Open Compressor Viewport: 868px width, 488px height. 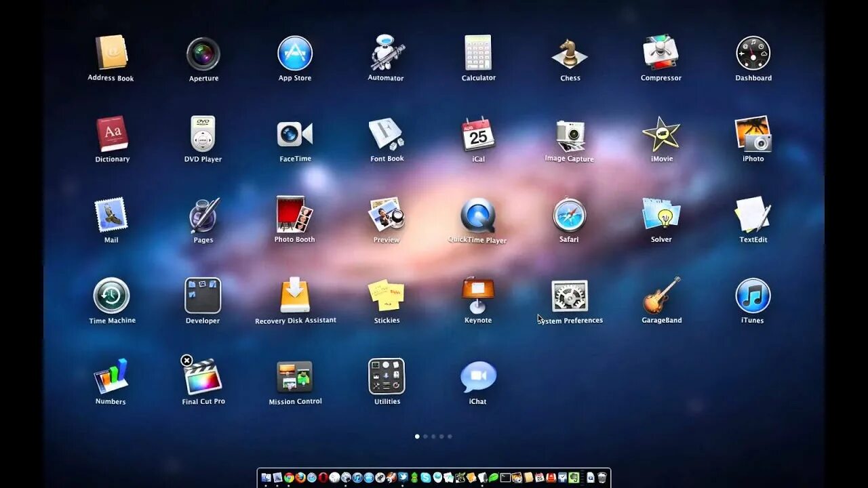tap(661, 53)
